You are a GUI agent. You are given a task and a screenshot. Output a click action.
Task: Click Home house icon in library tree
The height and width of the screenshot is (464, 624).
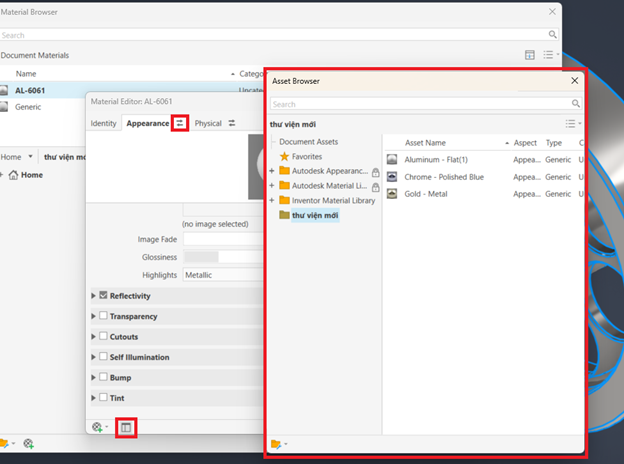click(x=14, y=175)
